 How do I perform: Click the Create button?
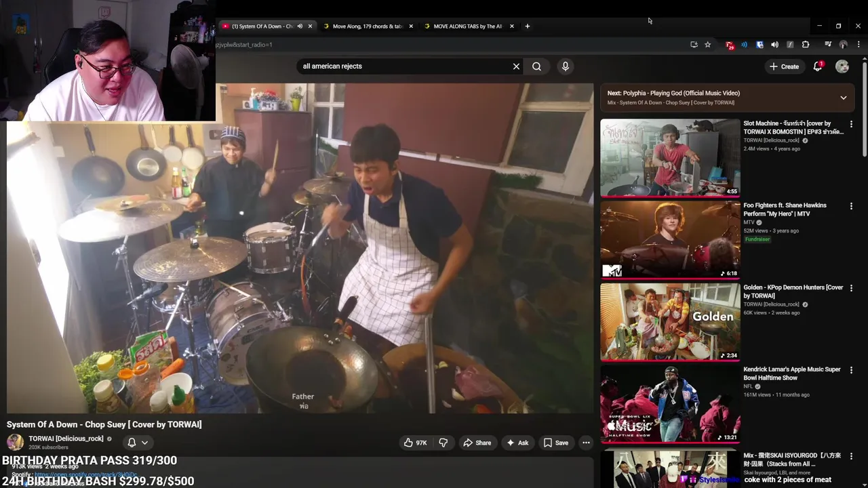(x=784, y=66)
